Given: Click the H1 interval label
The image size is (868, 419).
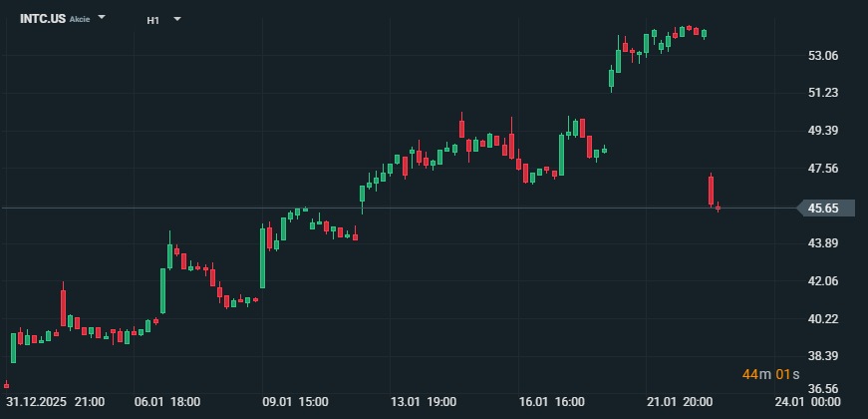Looking at the screenshot, I should pos(152,20).
